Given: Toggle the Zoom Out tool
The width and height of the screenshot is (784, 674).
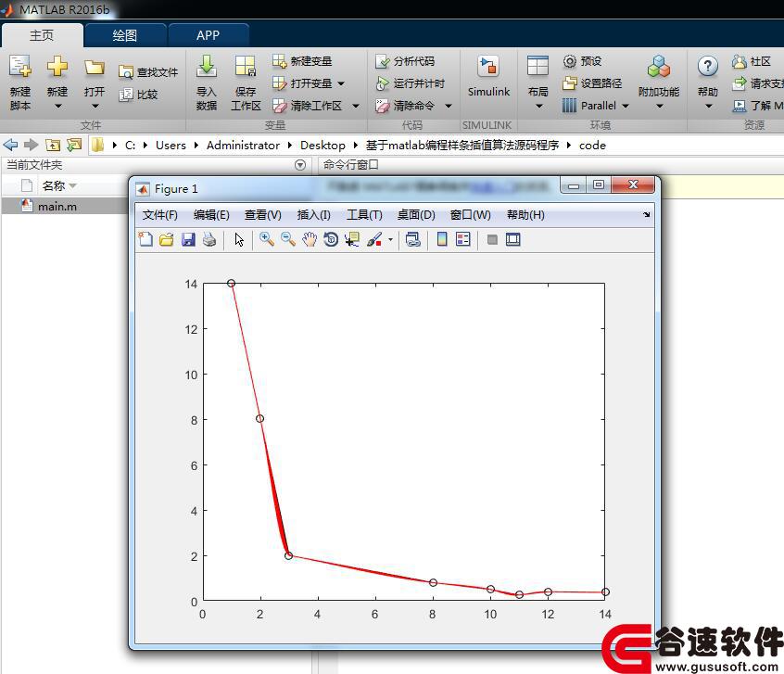Looking at the screenshot, I should [288, 240].
